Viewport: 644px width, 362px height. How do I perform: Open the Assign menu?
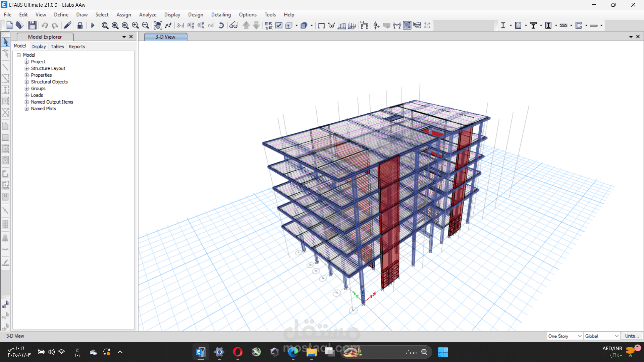[x=124, y=15]
